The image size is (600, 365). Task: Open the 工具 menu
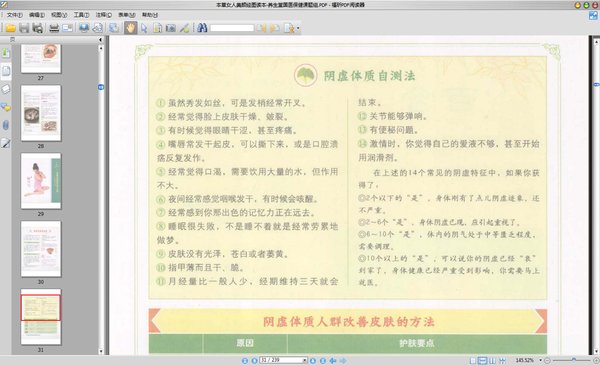tap(81, 15)
